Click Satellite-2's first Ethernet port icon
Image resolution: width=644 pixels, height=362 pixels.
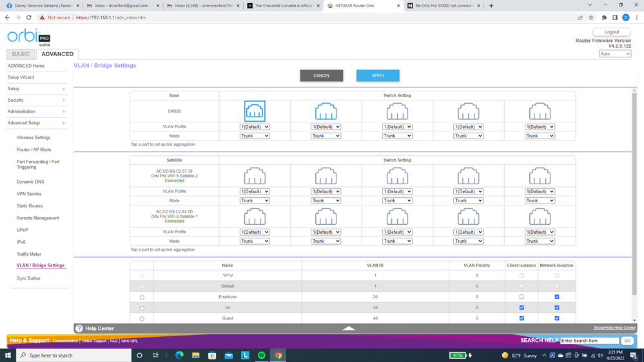coord(255,176)
